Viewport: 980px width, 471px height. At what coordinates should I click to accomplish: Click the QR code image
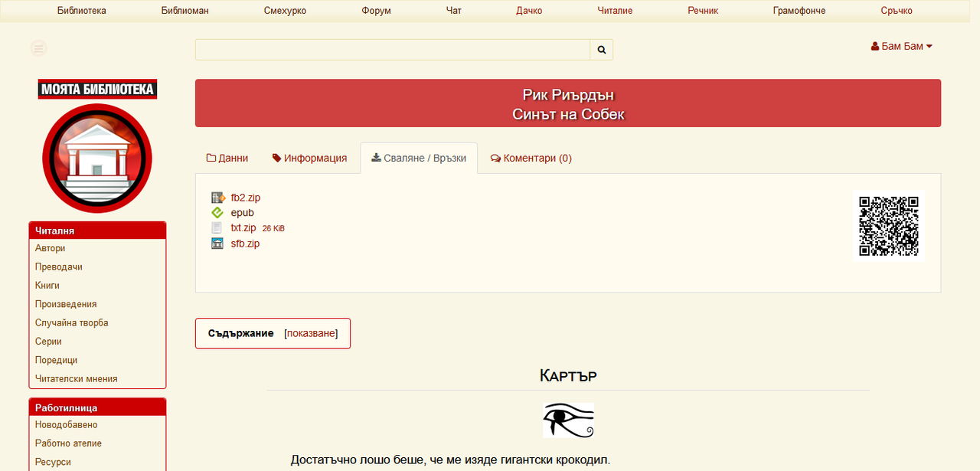[x=889, y=226]
